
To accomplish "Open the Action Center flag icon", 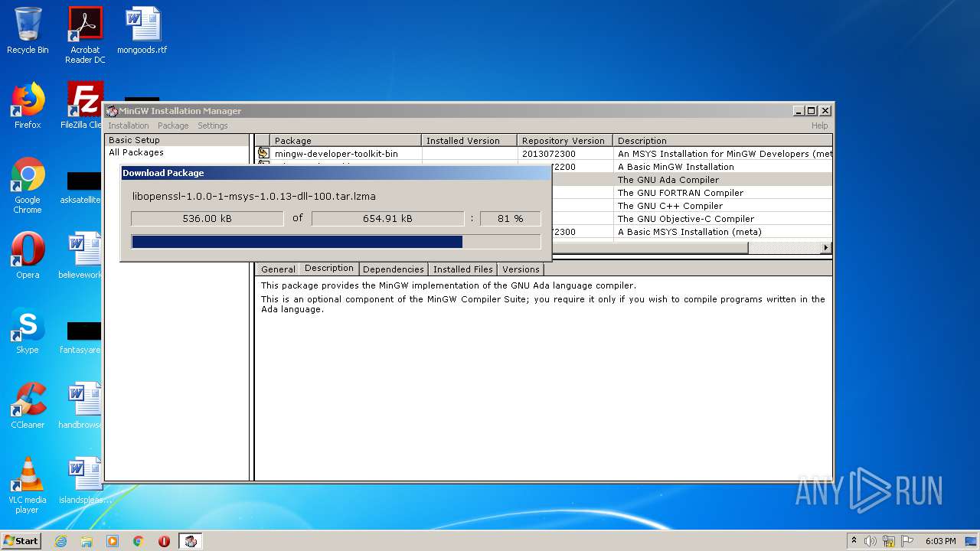I will tap(907, 541).
